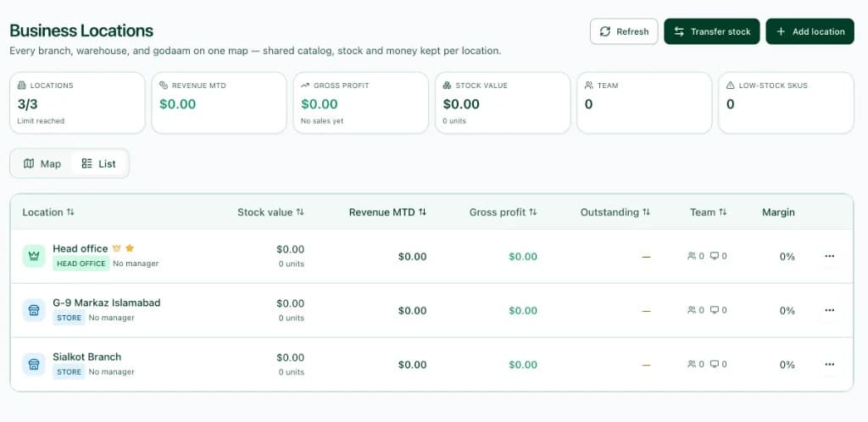
Task: Click the Margin column header
Action: point(778,213)
